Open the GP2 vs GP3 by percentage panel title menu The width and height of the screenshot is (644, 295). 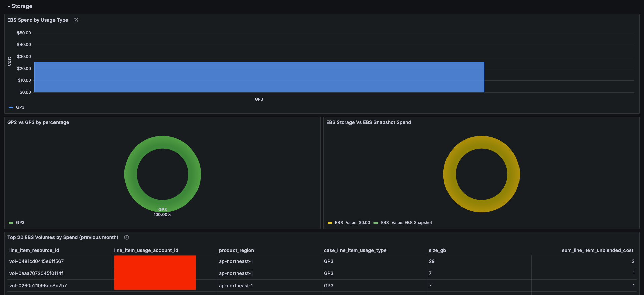point(38,122)
